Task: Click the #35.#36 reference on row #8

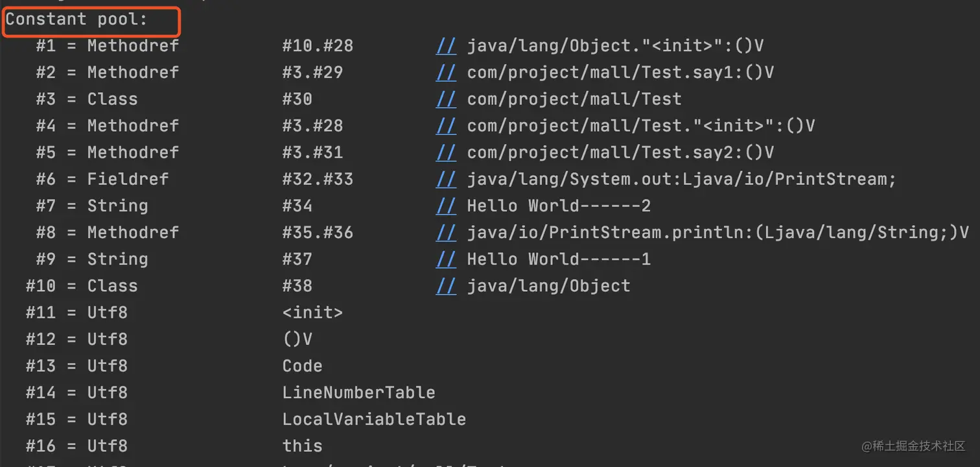Action: pyautogui.click(x=318, y=232)
